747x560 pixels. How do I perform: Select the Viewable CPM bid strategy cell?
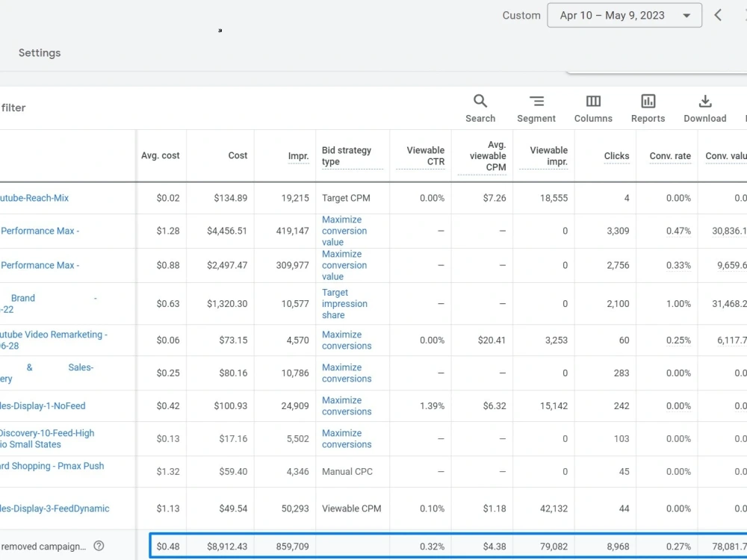(352, 508)
